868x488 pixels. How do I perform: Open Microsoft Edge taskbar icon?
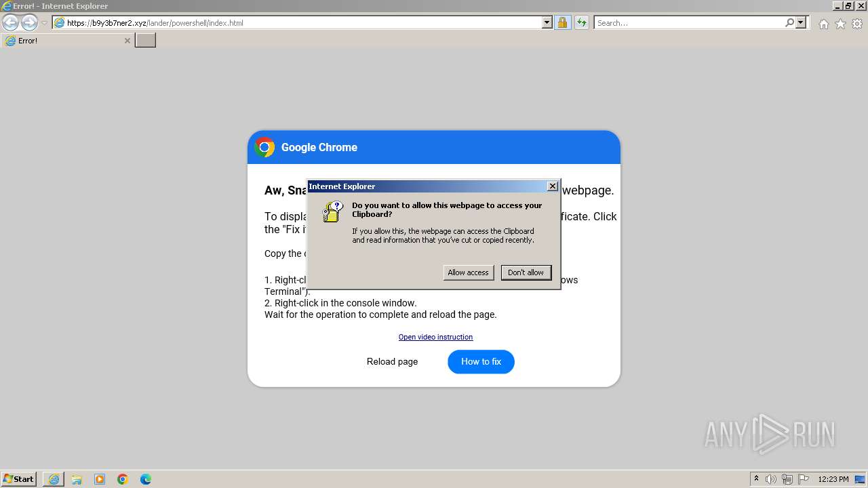(x=146, y=479)
